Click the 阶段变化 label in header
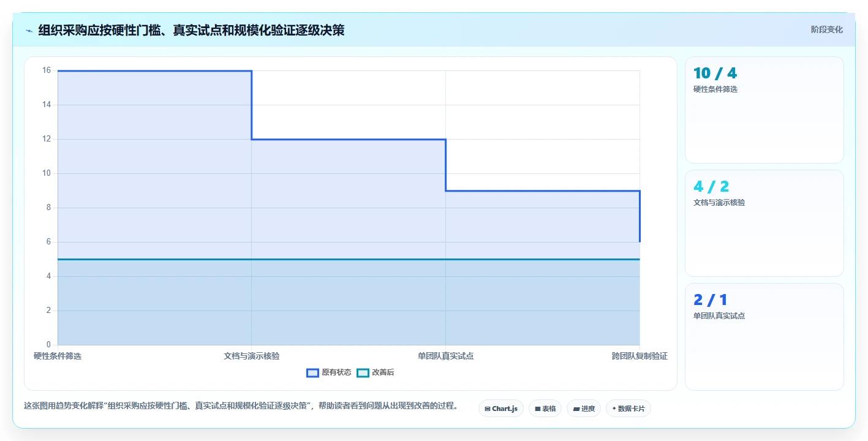 (826, 29)
